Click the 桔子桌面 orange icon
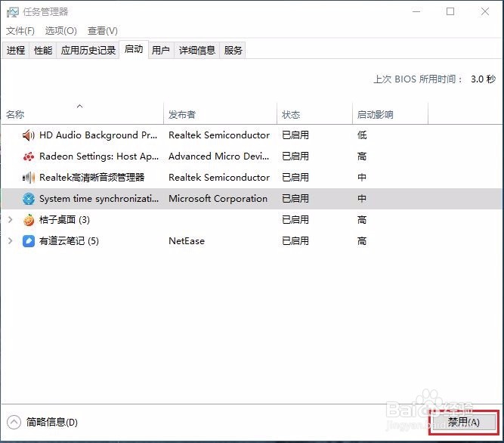 29,220
